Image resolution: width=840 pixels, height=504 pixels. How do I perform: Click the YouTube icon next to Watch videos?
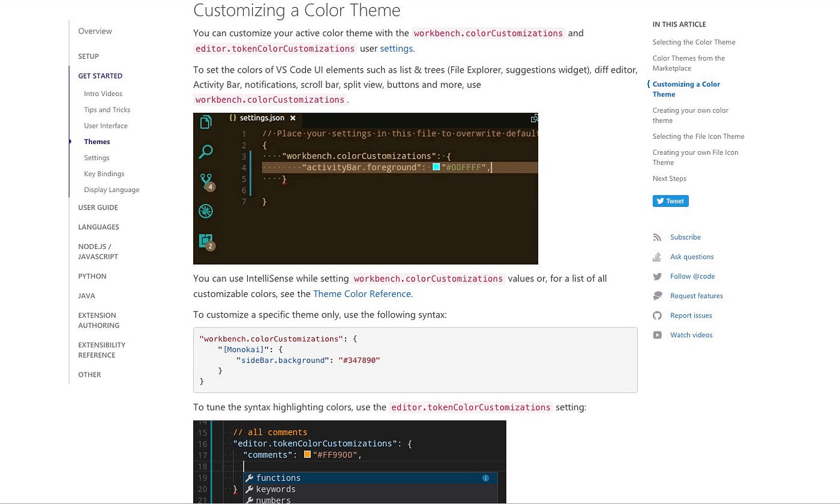658,335
